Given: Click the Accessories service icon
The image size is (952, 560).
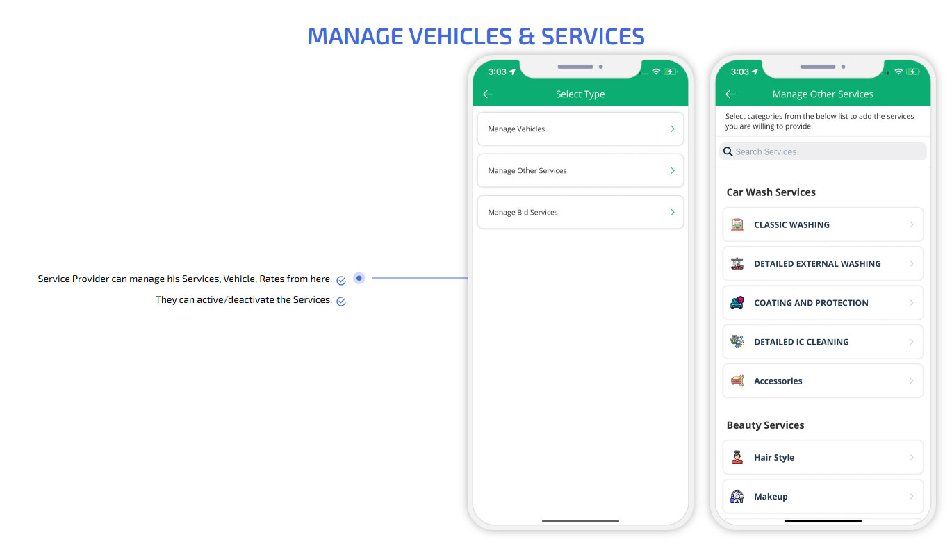Looking at the screenshot, I should pos(737,381).
